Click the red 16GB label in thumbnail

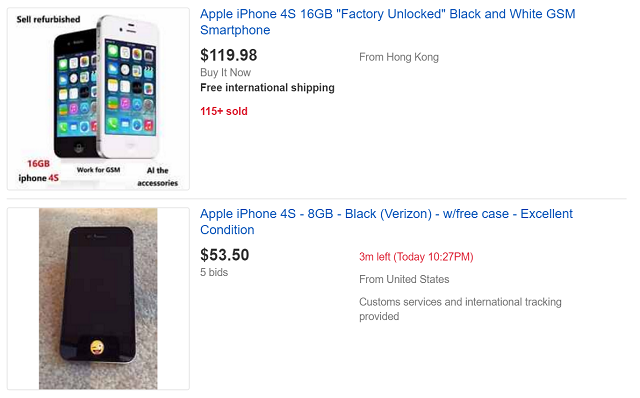click(x=38, y=164)
